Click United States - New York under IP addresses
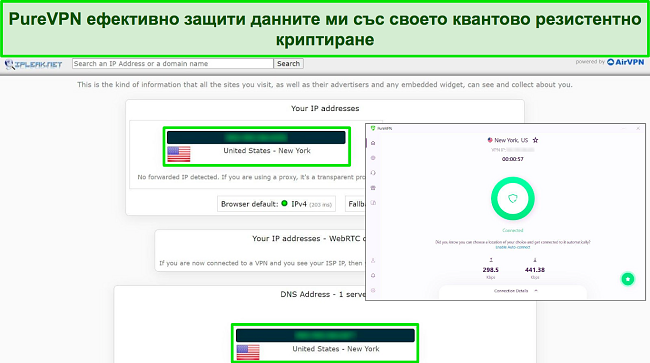 coord(267,151)
